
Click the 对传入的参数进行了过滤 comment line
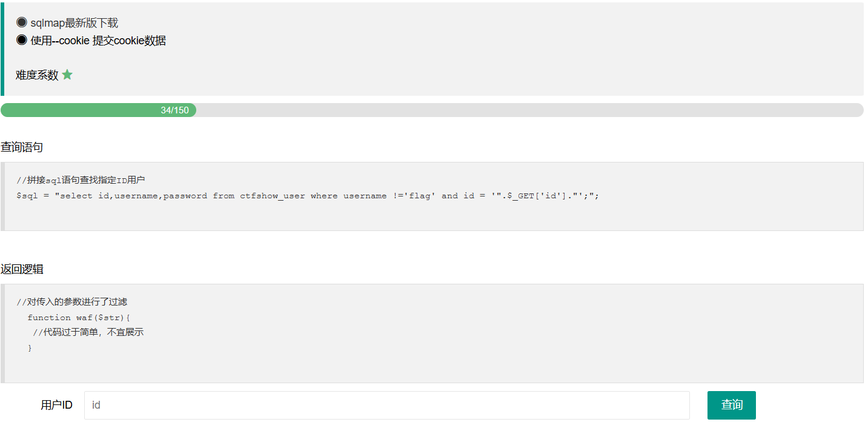click(72, 302)
